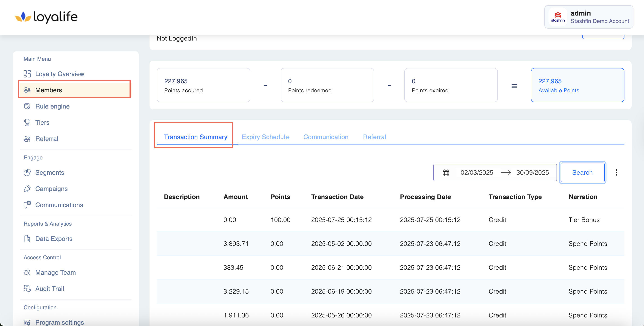Click the Loyalty Overview dashboard icon
Screen dimensions: 644x326
(27, 74)
